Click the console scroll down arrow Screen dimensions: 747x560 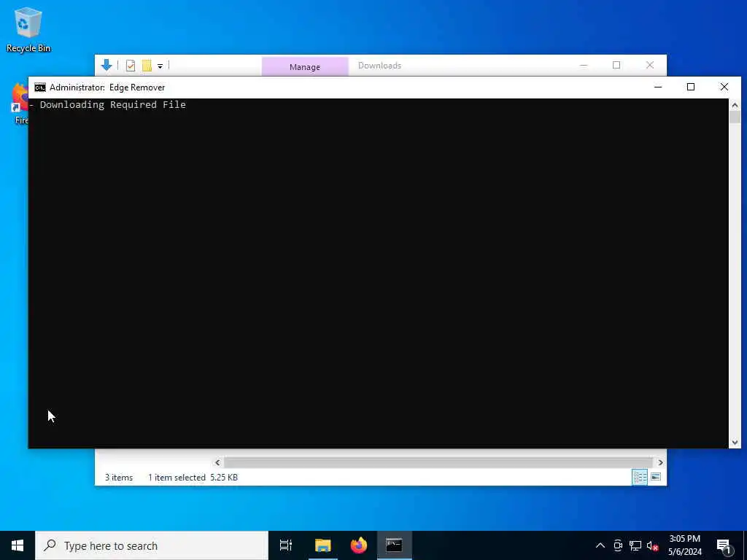click(735, 443)
